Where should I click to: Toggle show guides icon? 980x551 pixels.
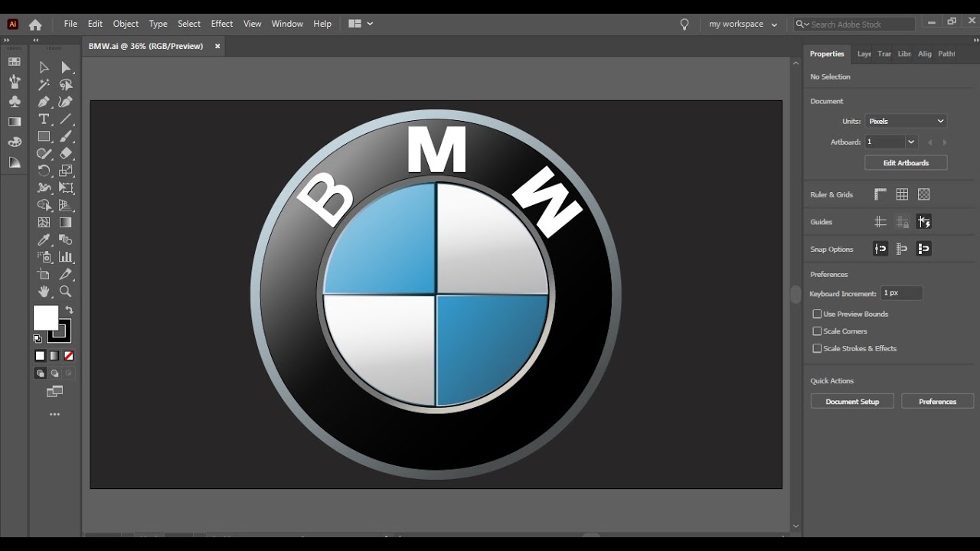(880, 222)
